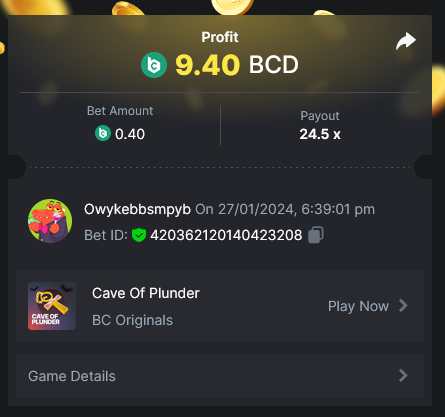Image resolution: width=445 pixels, height=417 pixels.
Task: Open the Cave Of Plunder game thumbnail
Action: pyautogui.click(x=52, y=306)
